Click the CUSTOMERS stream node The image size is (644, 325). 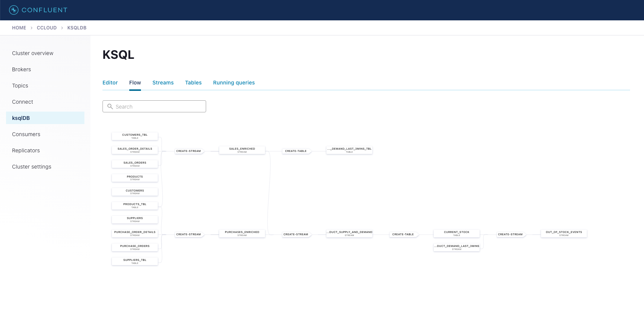click(135, 192)
